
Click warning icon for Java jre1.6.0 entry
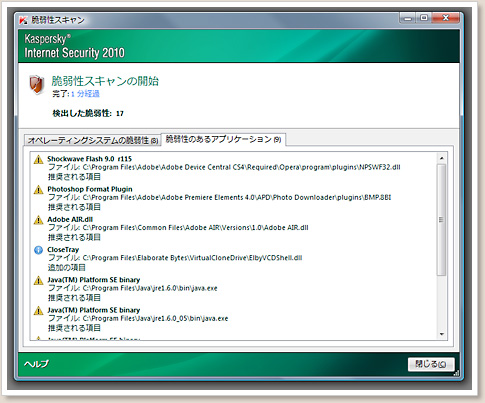point(39,280)
